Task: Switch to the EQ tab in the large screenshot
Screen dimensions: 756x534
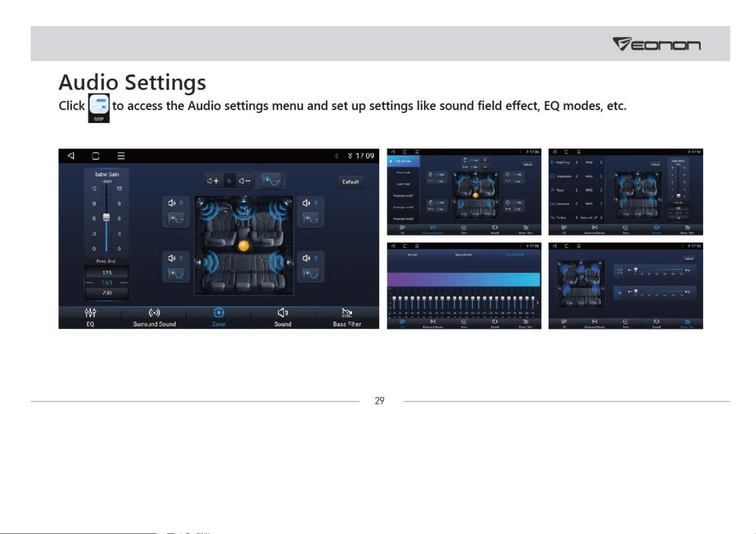Action: (90, 317)
